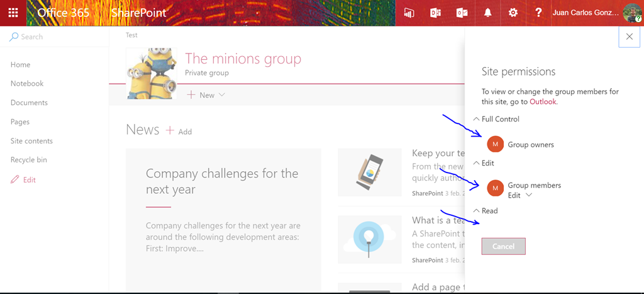This screenshot has height=294, width=644.
Task: Open Recycle bin in the left navigation
Action: point(29,159)
